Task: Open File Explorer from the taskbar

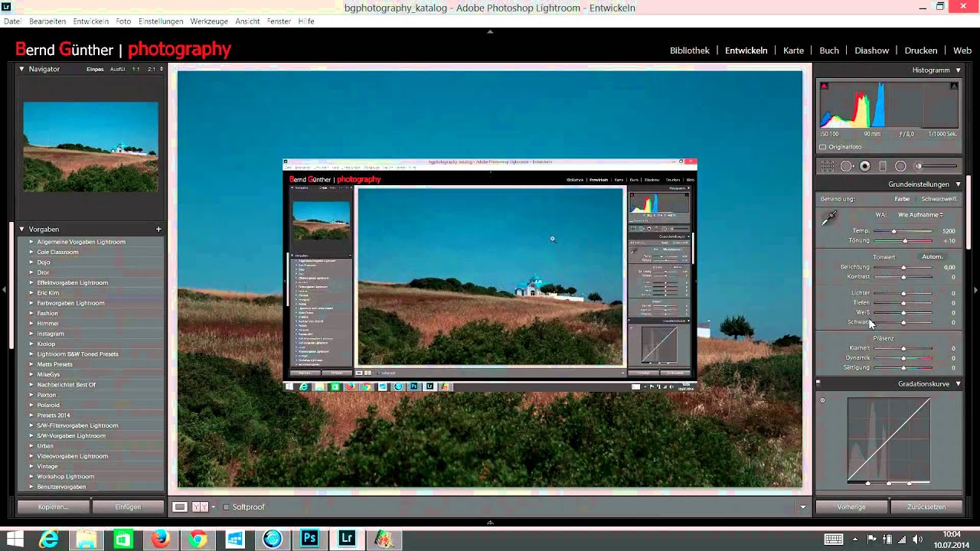Action: [x=86, y=539]
